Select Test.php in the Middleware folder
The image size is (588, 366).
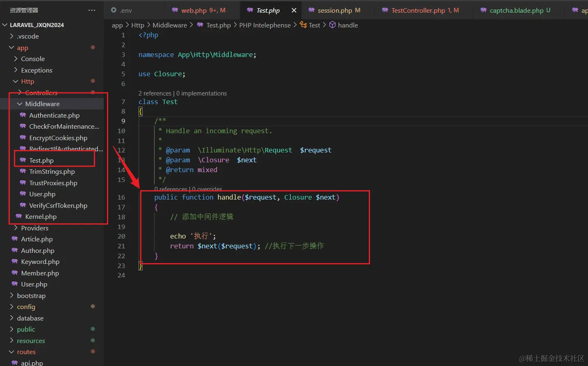pyautogui.click(x=41, y=160)
